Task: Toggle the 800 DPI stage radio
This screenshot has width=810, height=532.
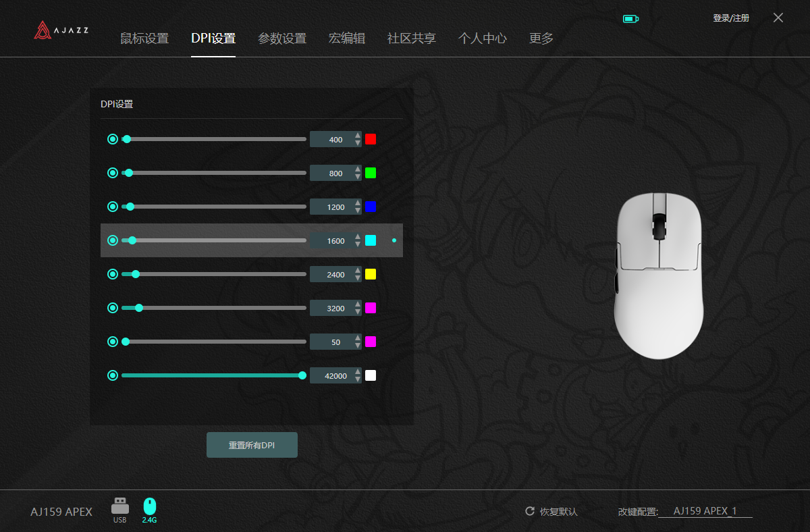Action: coord(113,173)
